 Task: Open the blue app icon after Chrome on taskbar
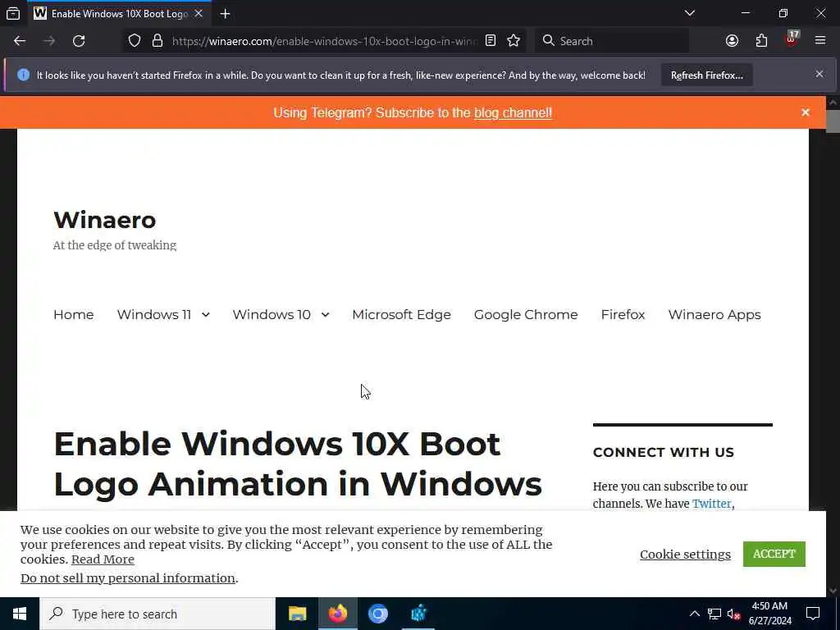pos(418,614)
